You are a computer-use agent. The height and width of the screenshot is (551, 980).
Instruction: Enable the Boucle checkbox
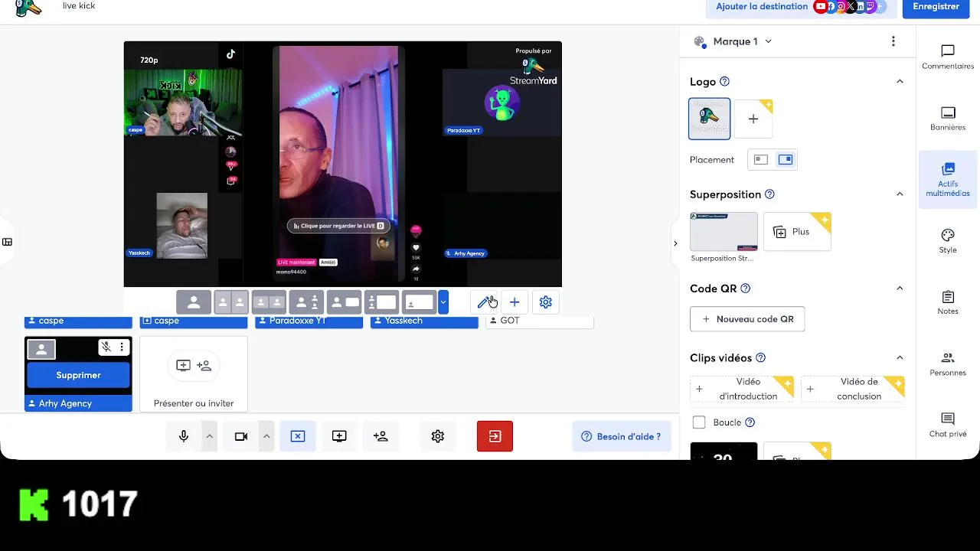(x=699, y=422)
